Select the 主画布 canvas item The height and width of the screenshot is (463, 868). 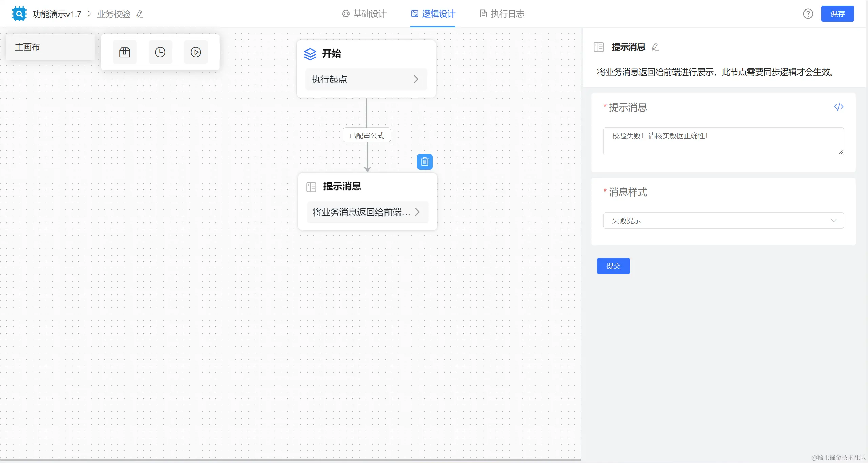pyautogui.click(x=50, y=47)
